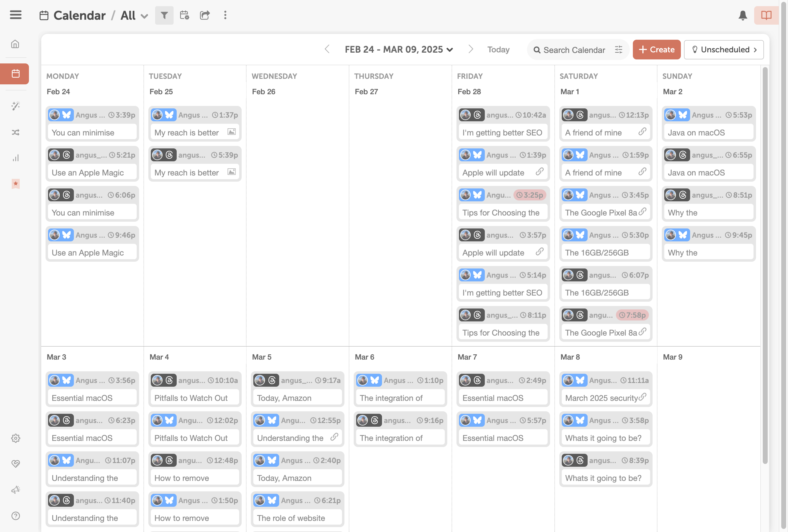Open the Unscheduled posts panel
Viewport: 788px width, 532px height.
(724, 50)
